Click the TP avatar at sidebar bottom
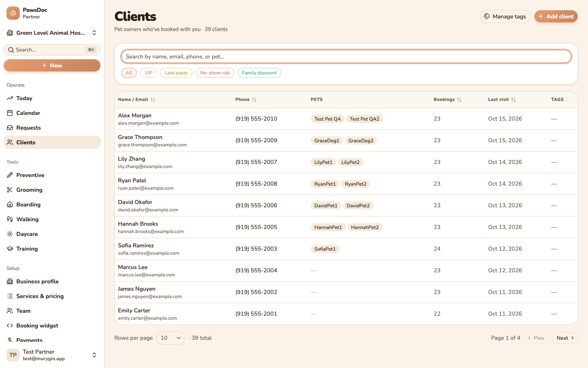The width and height of the screenshot is (588, 368). click(x=13, y=355)
